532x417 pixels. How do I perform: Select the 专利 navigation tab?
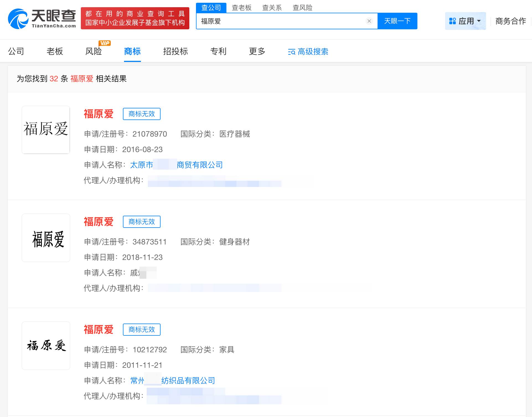pos(218,51)
